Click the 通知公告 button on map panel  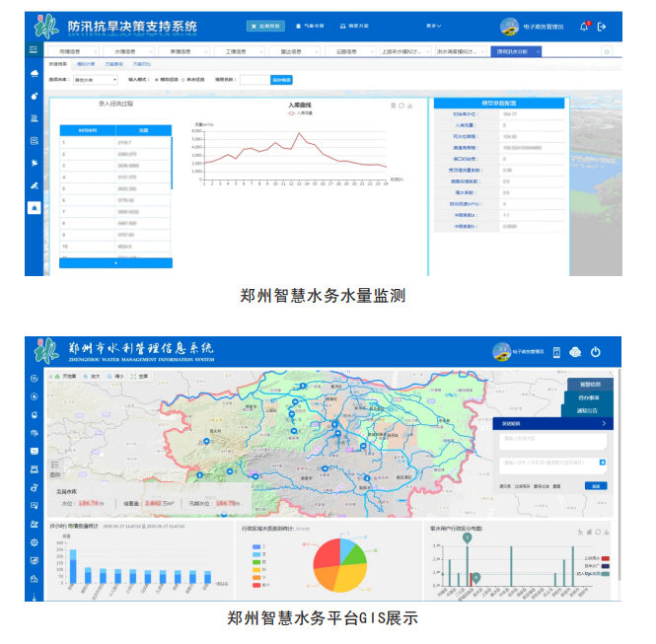pyautogui.click(x=589, y=409)
